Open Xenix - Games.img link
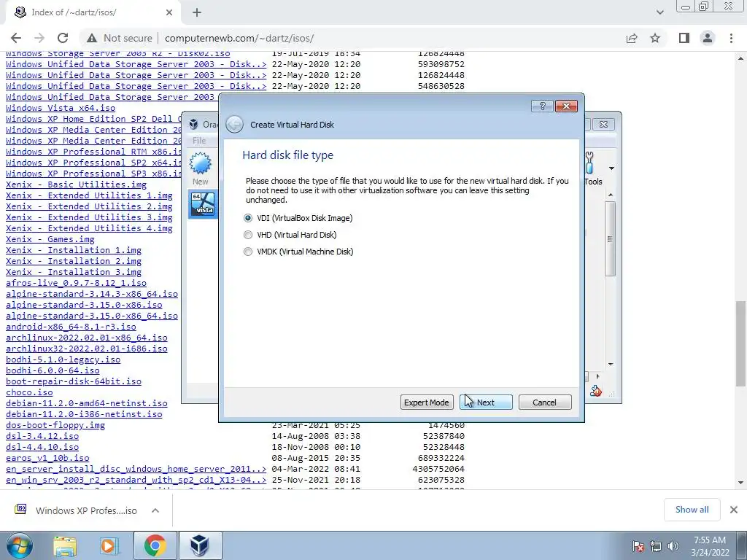Screen dimensions: 747x560 tap(50, 239)
